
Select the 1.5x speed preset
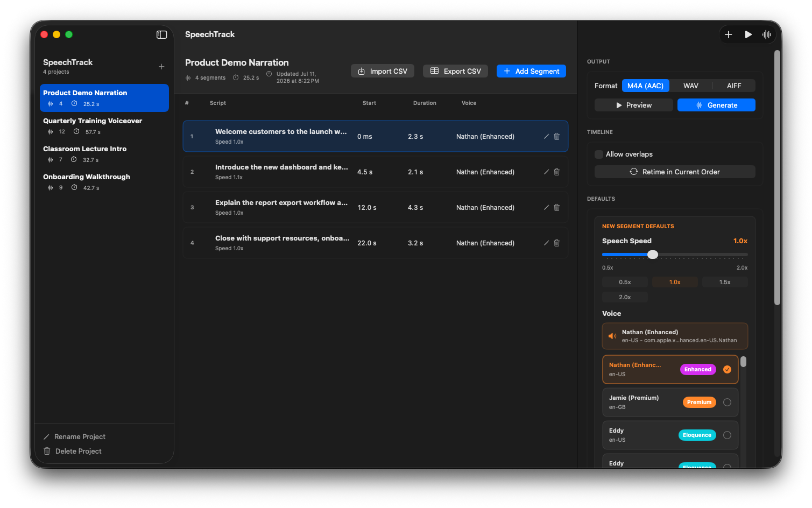725,282
